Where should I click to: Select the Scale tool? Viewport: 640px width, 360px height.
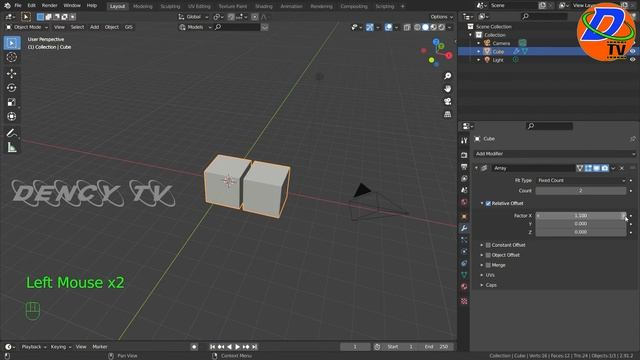(x=12, y=102)
